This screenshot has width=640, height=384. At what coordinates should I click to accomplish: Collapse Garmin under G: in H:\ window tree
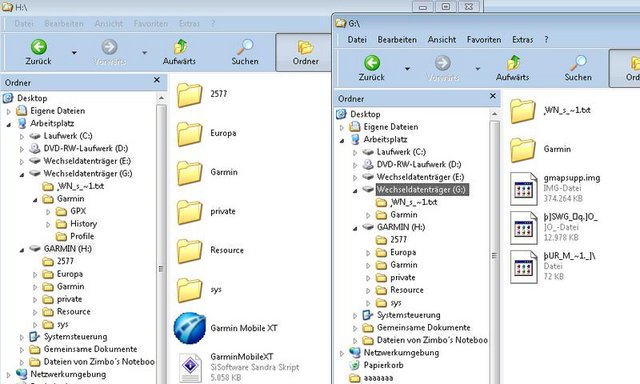(35, 200)
